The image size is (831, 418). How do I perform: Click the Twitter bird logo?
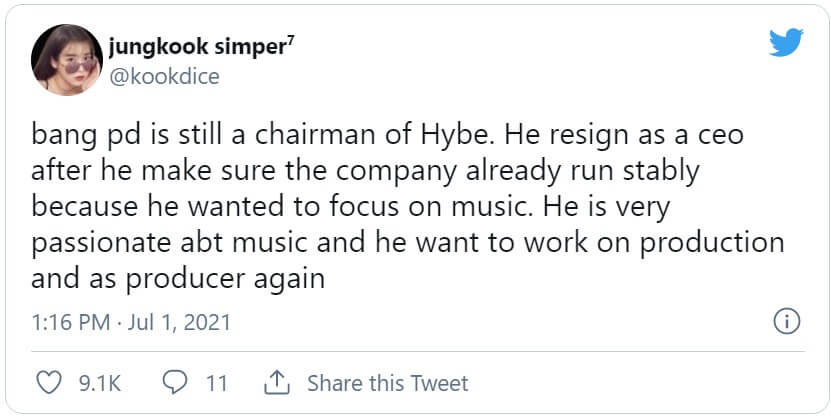[786, 42]
